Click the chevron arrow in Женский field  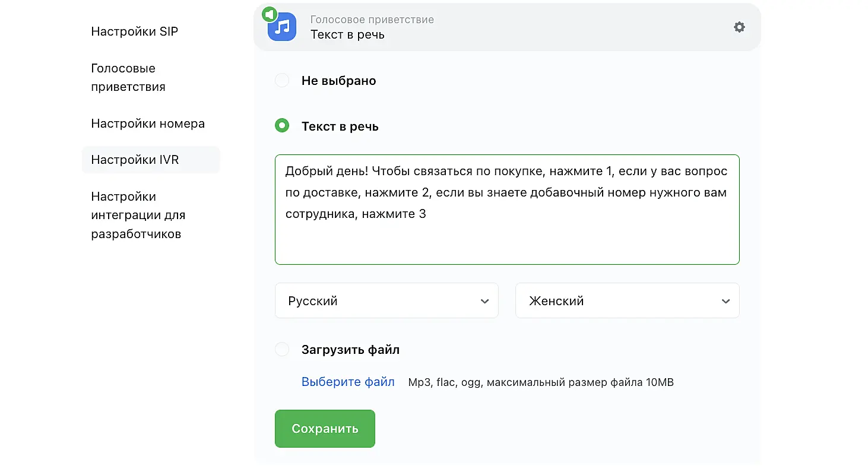(726, 301)
